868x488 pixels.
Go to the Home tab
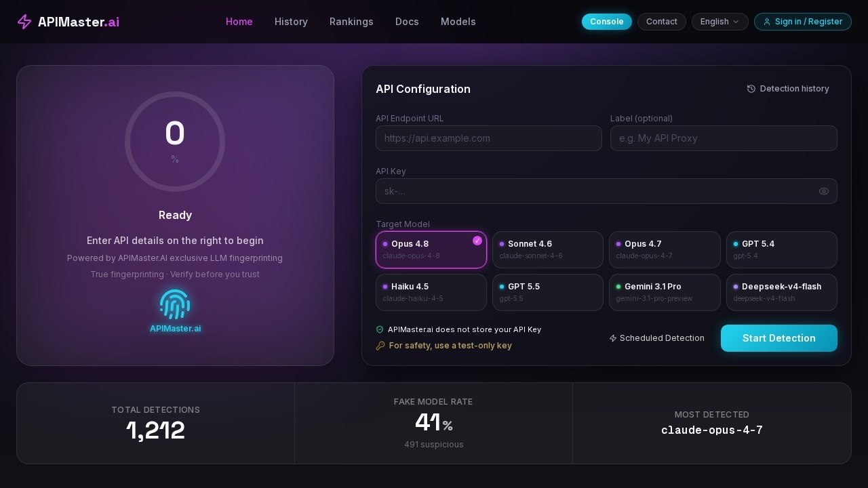239,22
